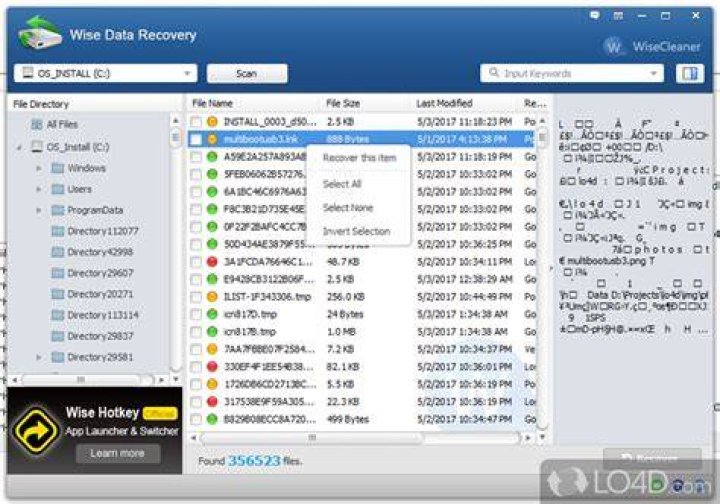The width and height of the screenshot is (720, 504).
Task: Click the preview pane collapse arrow
Action: click(551, 268)
